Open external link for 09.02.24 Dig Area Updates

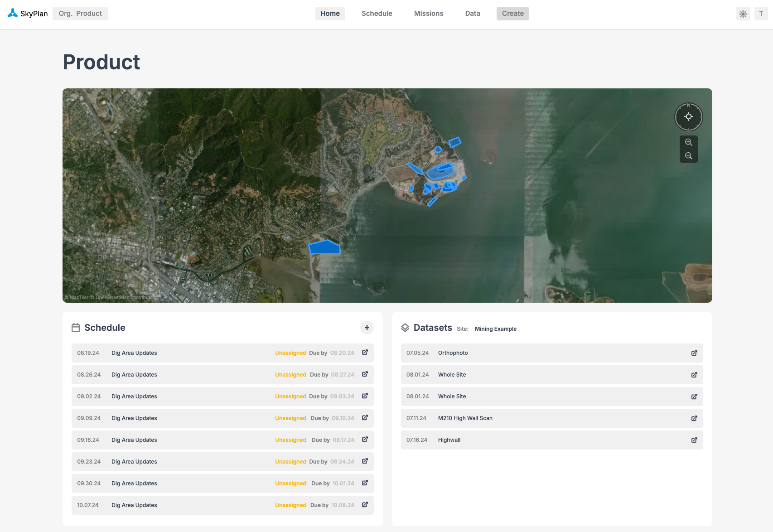365,396
